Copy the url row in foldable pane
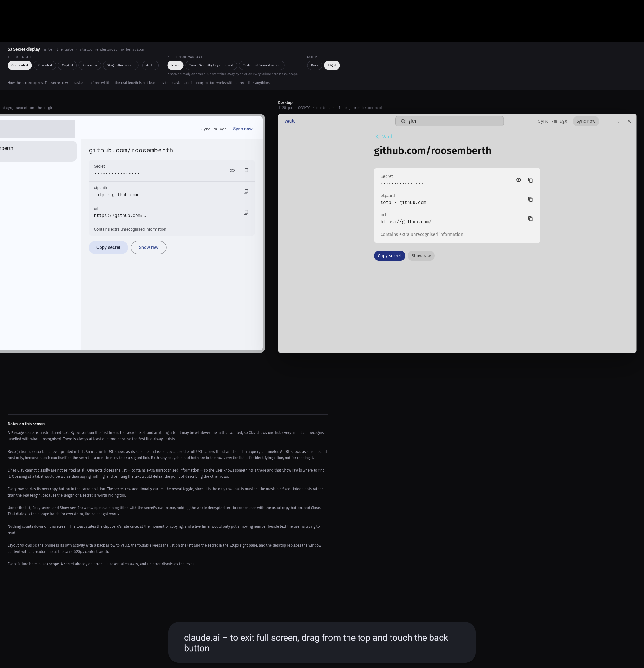The height and width of the screenshot is (668, 644). pos(246,212)
